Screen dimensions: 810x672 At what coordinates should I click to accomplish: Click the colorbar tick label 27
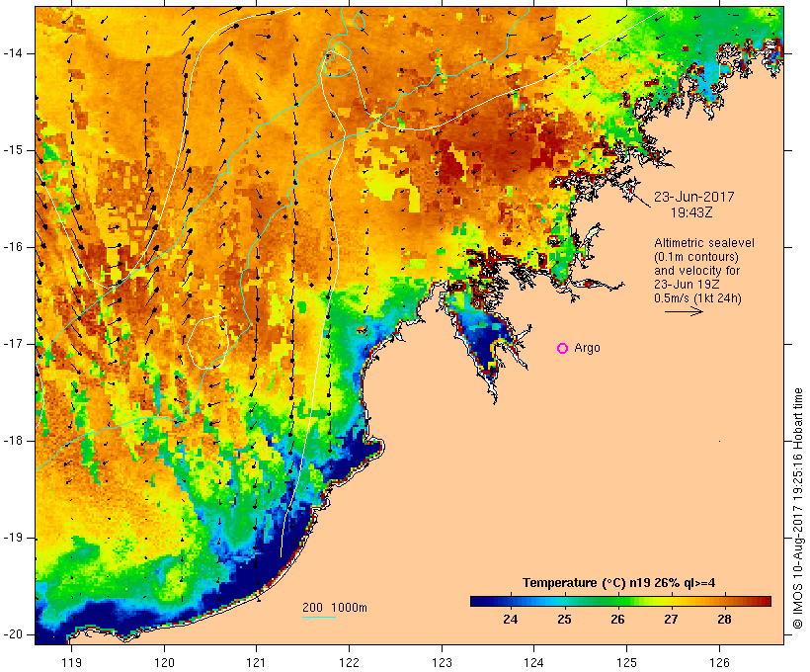point(671,620)
